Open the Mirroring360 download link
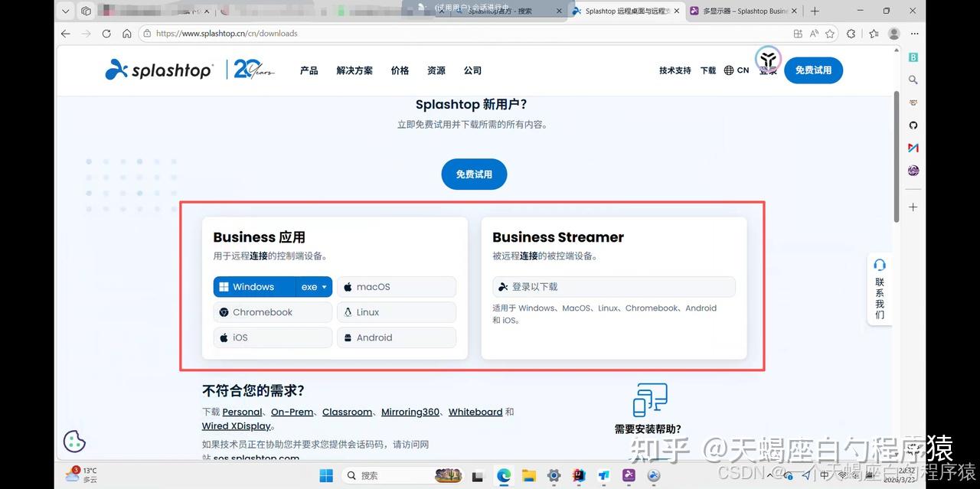The height and width of the screenshot is (489, 980). (410, 412)
